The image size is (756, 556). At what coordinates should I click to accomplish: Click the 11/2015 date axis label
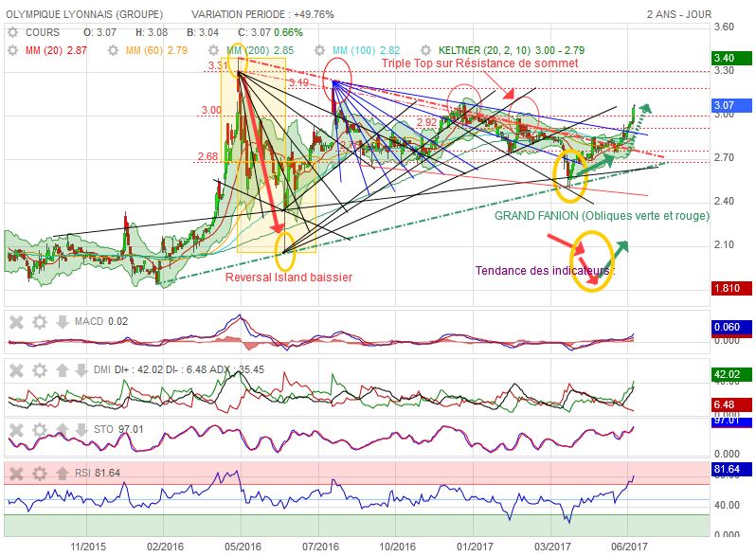click(88, 547)
